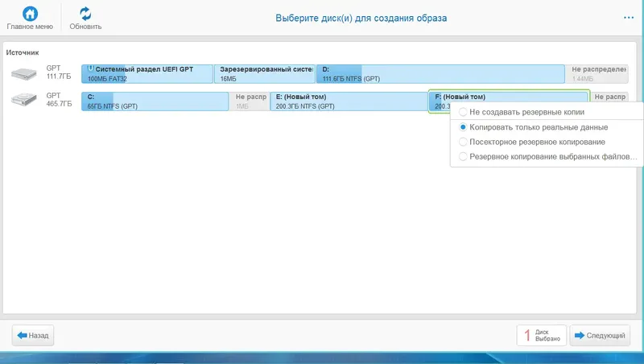Select the 111.7ГБ GPT disk icon
Screen dimensions: 644x364
pyautogui.click(x=24, y=74)
